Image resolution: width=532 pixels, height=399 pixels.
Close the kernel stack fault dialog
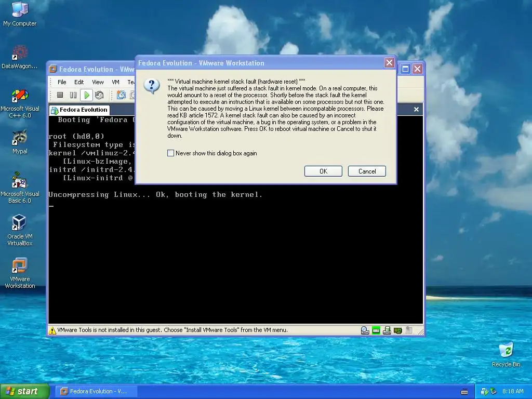[x=389, y=63]
